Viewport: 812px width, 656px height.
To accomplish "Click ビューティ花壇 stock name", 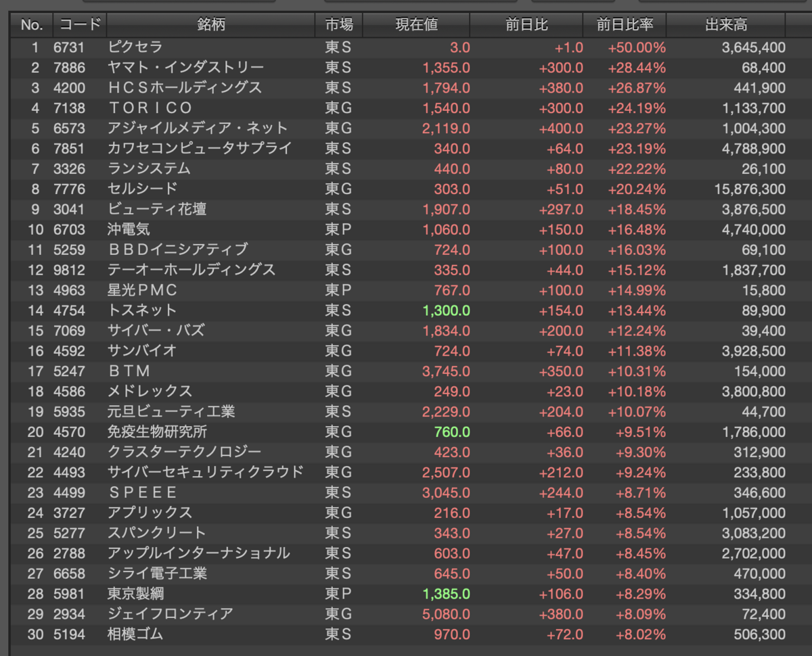I will pyautogui.click(x=157, y=209).
